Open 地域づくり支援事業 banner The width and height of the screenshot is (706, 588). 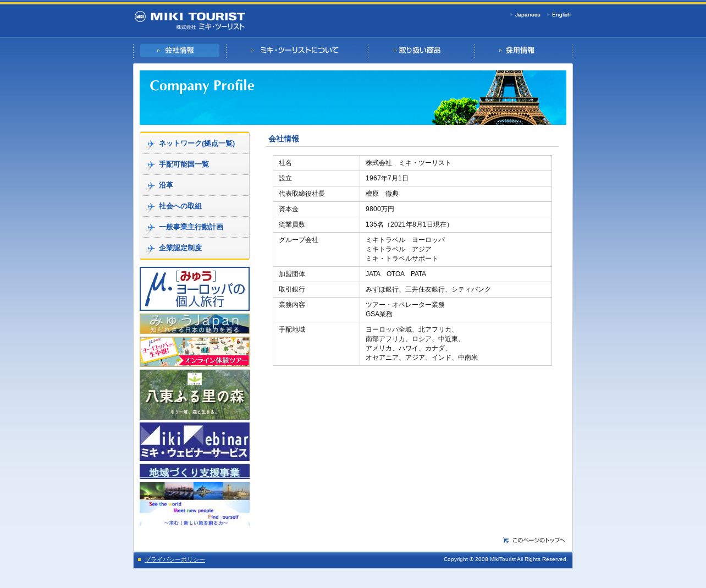(x=195, y=472)
